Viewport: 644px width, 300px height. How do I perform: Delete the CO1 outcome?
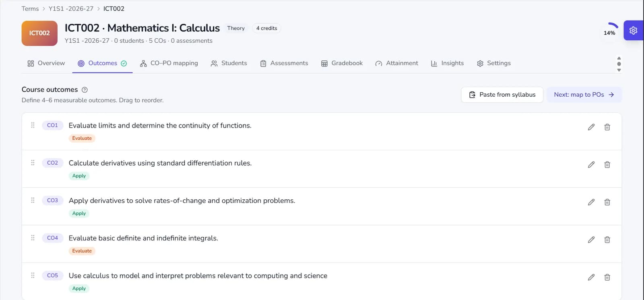coord(607,127)
